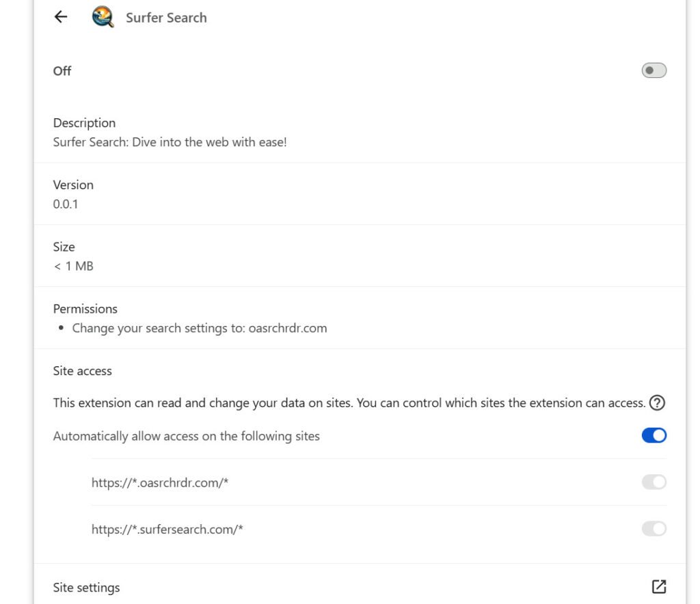Click the back arrow to extensions list
Viewport: 700px width, 604px height.
point(61,17)
